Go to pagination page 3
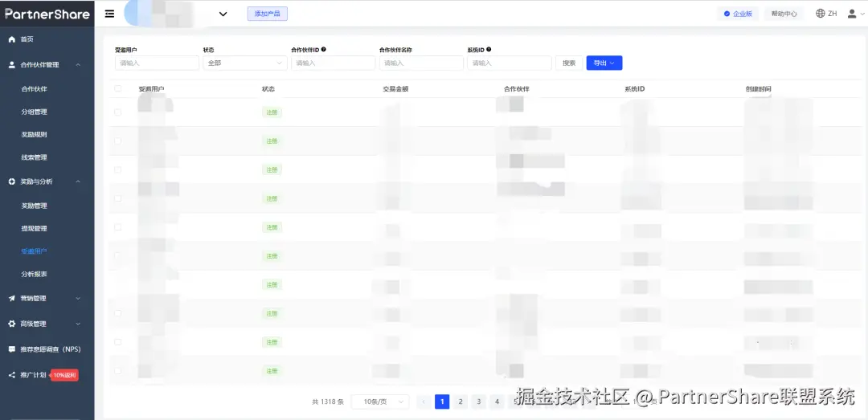 [x=479, y=402]
